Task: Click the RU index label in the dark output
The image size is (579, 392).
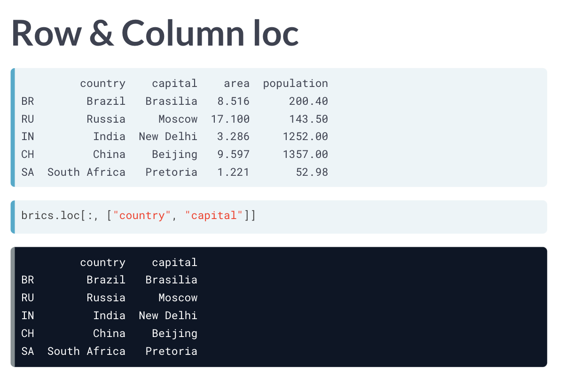Action: [x=28, y=298]
